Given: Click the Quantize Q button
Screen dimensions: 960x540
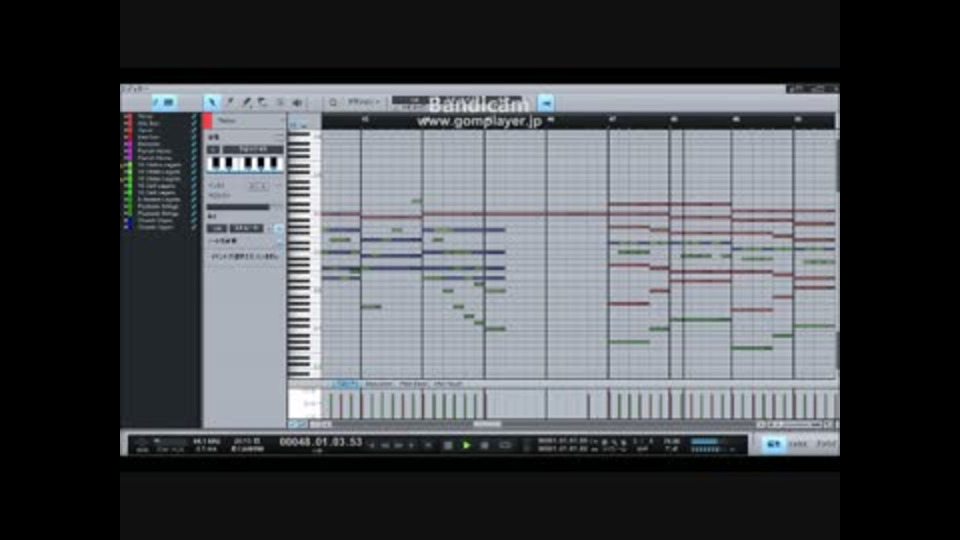Looking at the screenshot, I should click(x=333, y=102).
